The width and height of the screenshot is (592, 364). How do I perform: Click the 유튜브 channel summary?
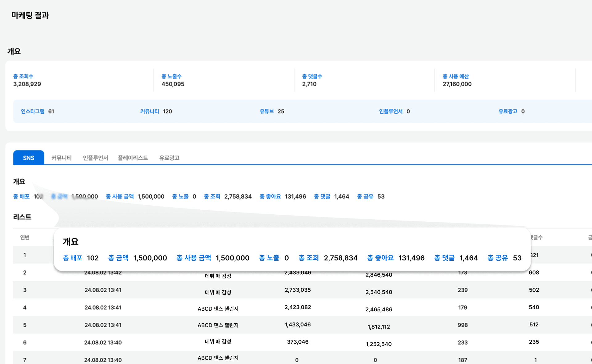(x=272, y=111)
